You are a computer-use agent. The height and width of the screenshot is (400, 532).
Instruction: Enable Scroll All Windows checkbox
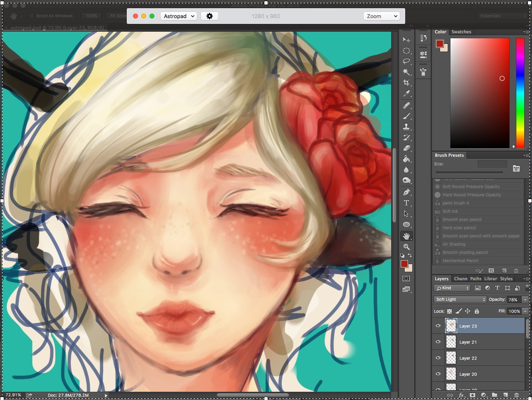pyautogui.click(x=31, y=16)
